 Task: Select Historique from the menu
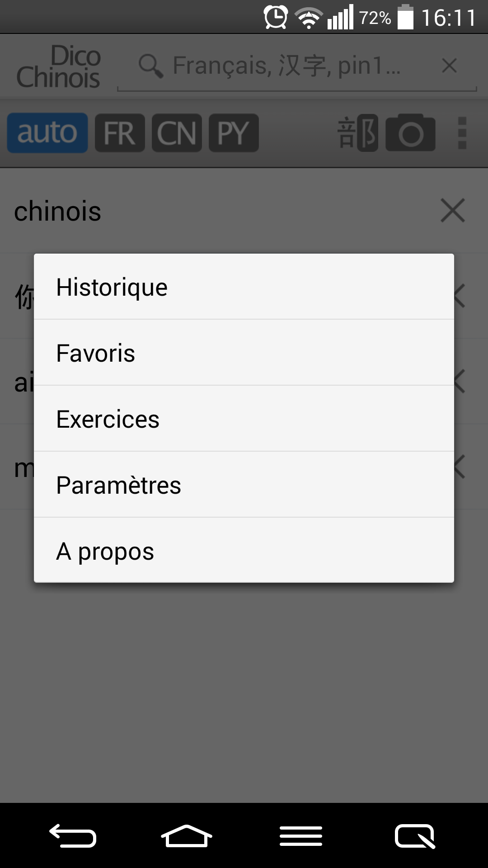244,287
